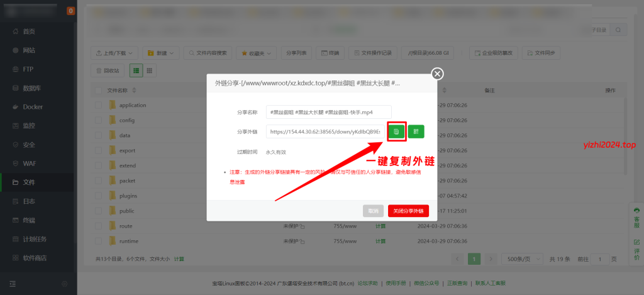
Task: Show the QR code for the share link
Action: (416, 131)
